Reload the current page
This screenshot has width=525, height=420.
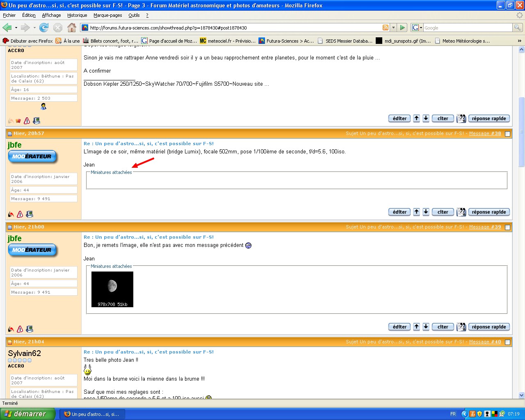(x=44, y=27)
